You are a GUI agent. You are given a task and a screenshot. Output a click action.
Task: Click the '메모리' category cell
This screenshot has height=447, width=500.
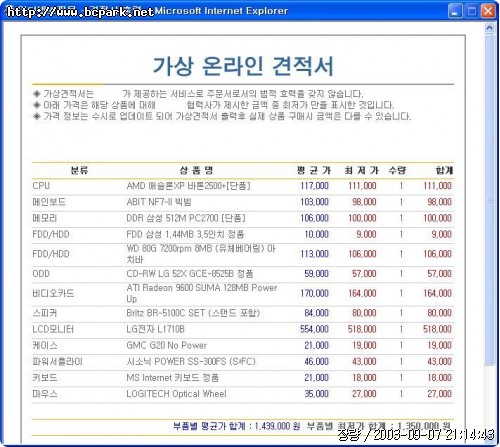point(45,218)
